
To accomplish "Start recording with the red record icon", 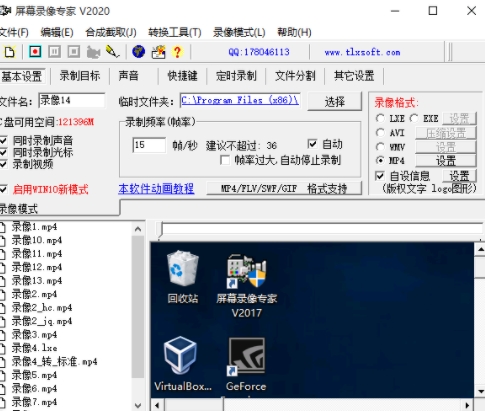I will tap(35, 52).
